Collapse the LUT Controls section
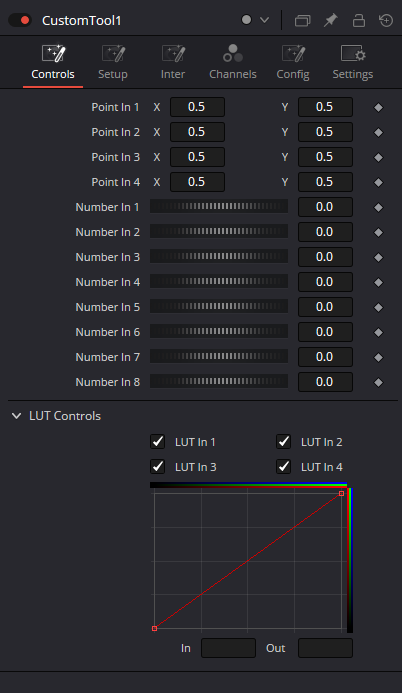The width and height of the screenshot is (402, 693). 16,416
